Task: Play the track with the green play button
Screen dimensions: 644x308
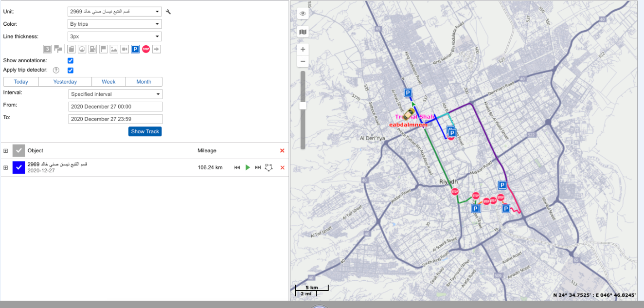Action: [248, 167]
